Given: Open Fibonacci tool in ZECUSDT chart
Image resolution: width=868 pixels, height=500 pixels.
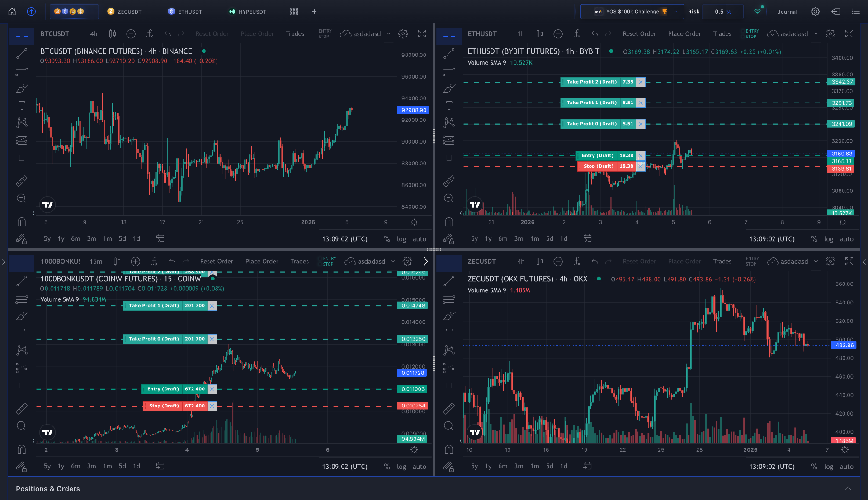Looking at the screenshot, I should point(449,299).
